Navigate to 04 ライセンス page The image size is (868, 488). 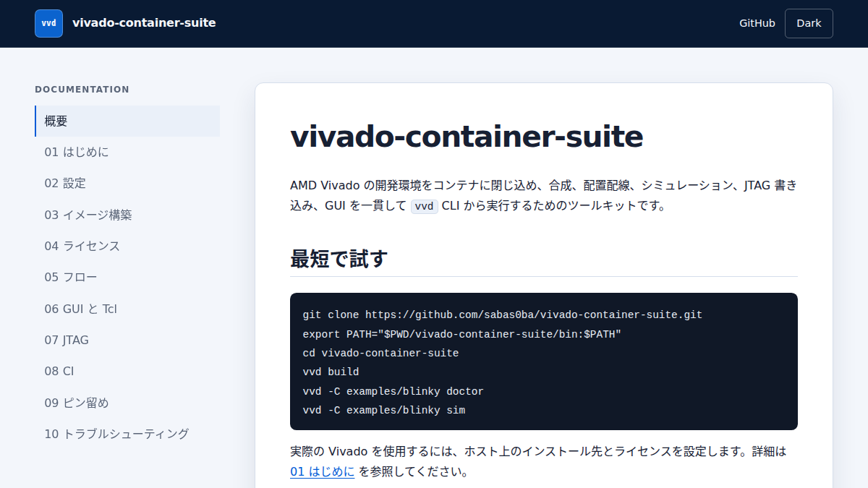[127, 246]
